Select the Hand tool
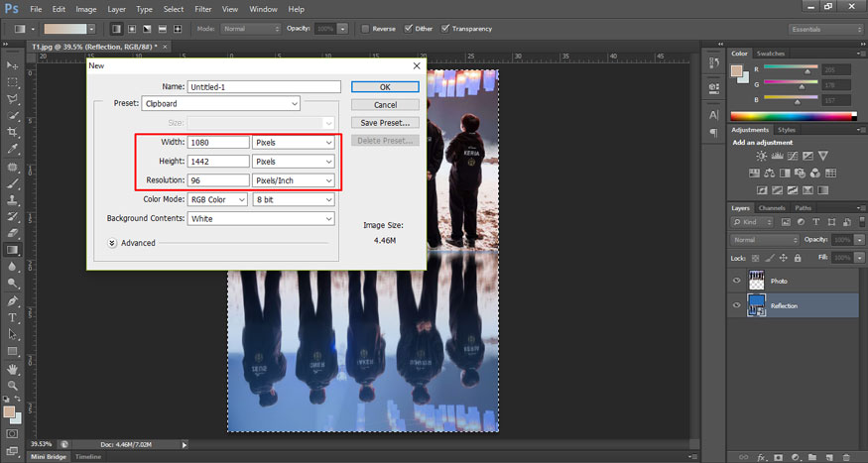 13,368
